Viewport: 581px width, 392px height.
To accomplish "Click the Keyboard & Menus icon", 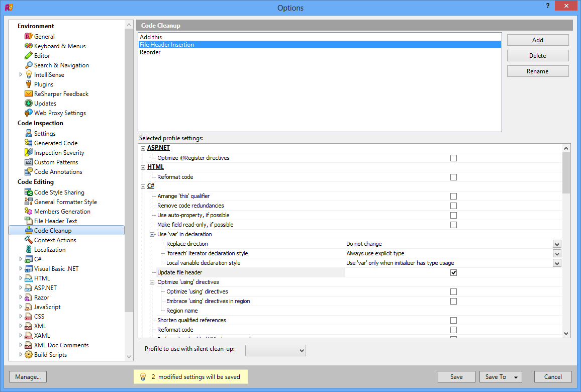I will point(29,46).
